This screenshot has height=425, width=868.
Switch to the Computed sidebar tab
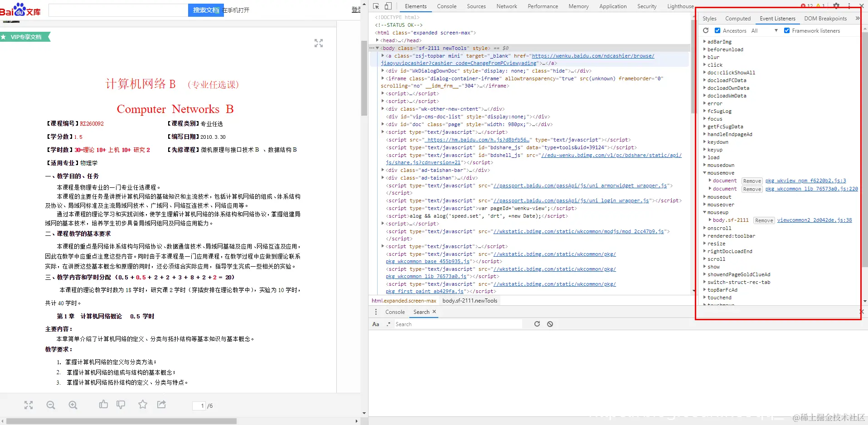(738, 19)
